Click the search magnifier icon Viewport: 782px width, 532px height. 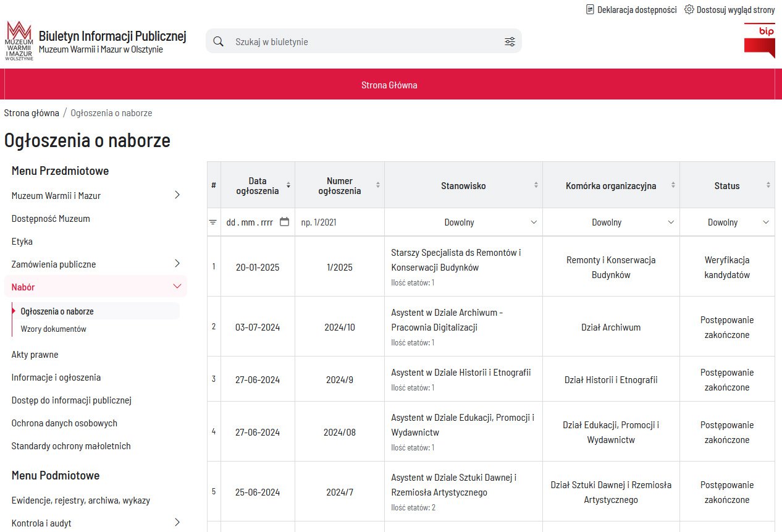(218, 41)
